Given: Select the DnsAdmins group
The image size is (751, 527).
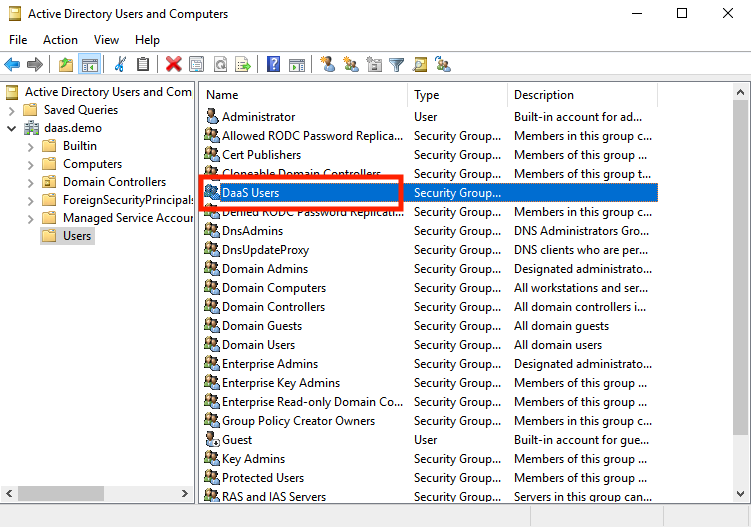Looking at the screenshot, I should coord(252,230).
